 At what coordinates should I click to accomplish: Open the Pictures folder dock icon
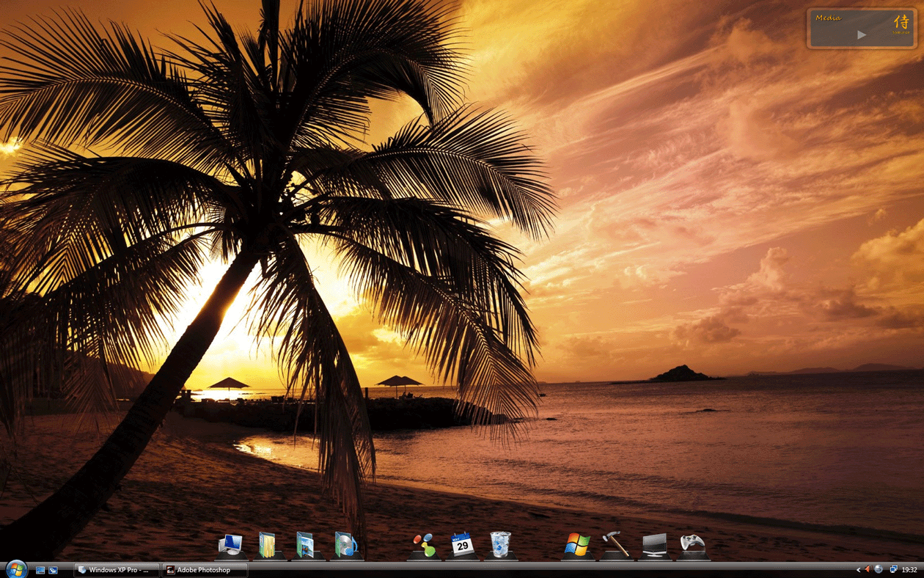307,545
